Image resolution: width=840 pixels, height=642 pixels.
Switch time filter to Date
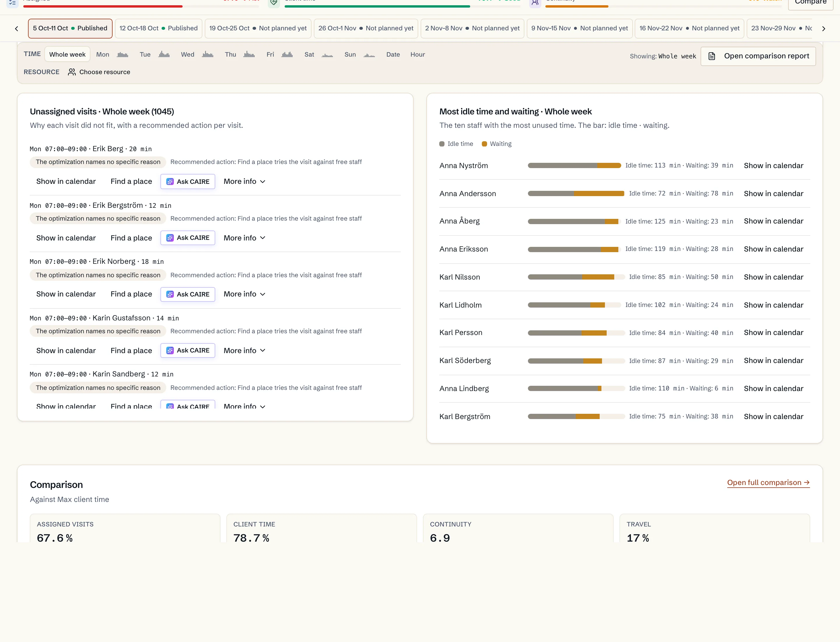coord(393,55)
